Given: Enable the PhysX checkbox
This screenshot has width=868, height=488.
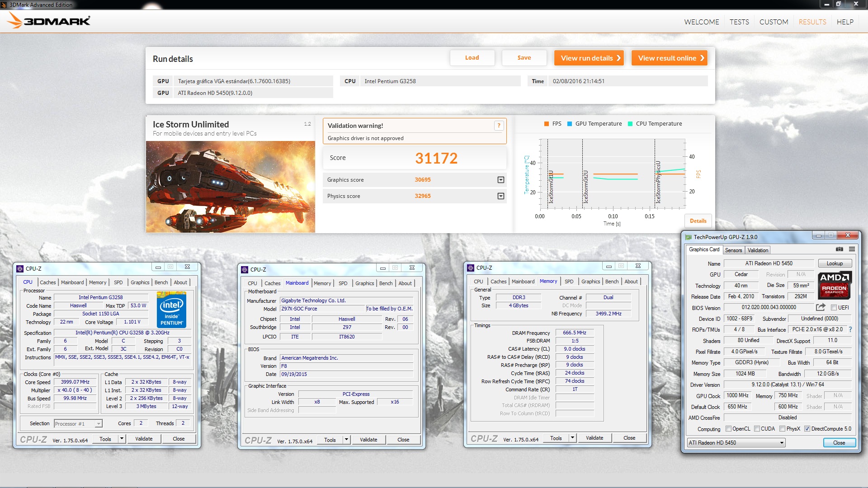Looking at the screenshot, I should click(782, 429).
